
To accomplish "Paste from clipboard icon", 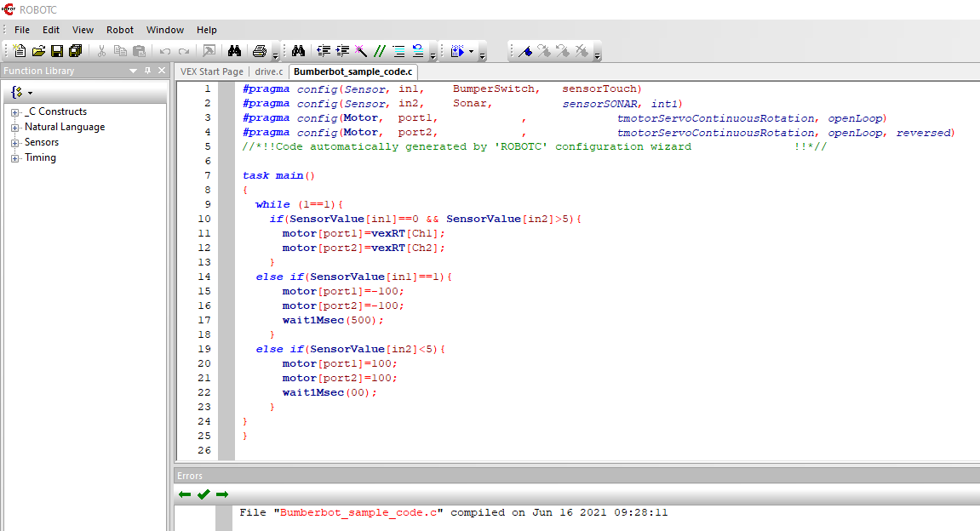I will [140, 51].
